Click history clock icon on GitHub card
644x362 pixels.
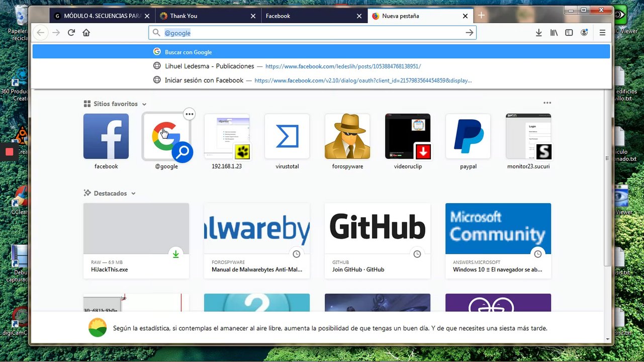(x=417, y=254)
